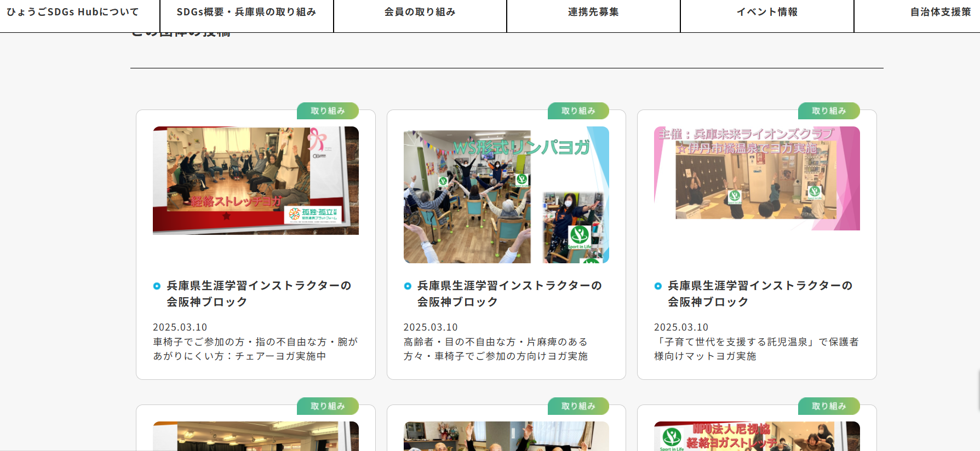This screenshot has width=980, height=451.
Task: Open the 車椅子でご参加の方向けヨガ実施 post text
Action: pyautogui.click(x=495, y=349)
